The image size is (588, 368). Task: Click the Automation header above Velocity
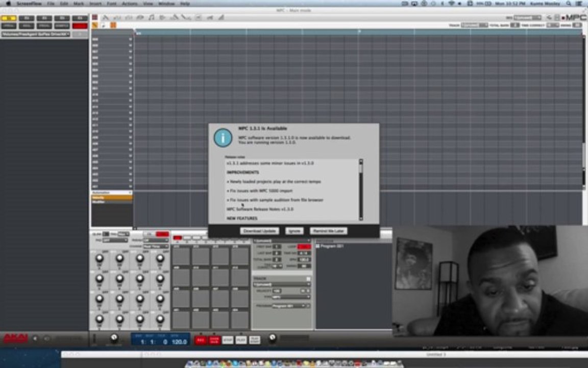(x=112, y=193)
